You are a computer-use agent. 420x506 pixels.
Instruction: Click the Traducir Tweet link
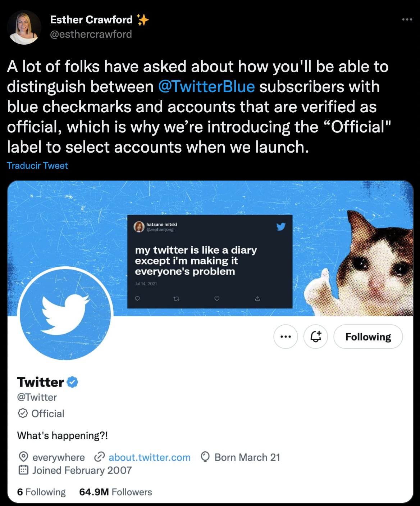pos(37,166)
